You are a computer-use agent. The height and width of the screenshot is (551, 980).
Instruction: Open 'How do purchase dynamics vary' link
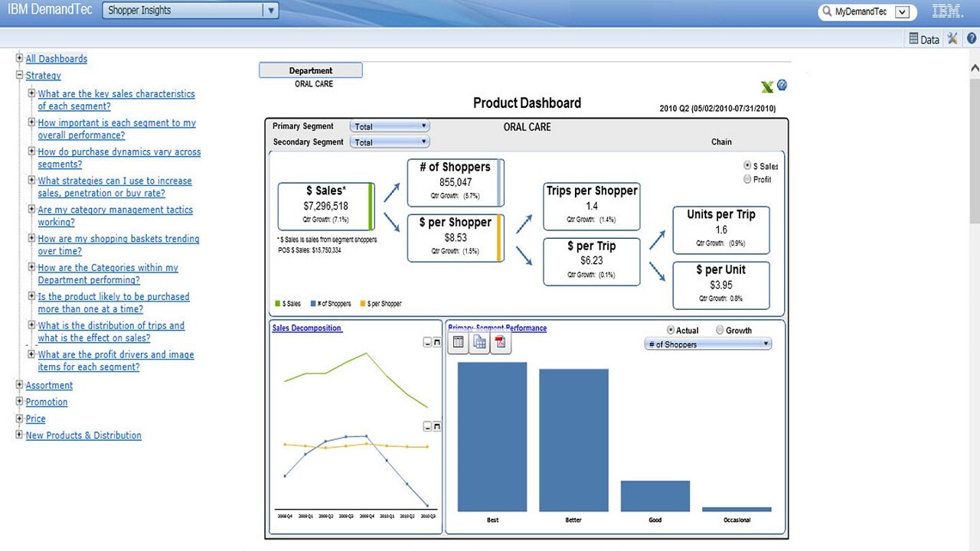point(119,158)
